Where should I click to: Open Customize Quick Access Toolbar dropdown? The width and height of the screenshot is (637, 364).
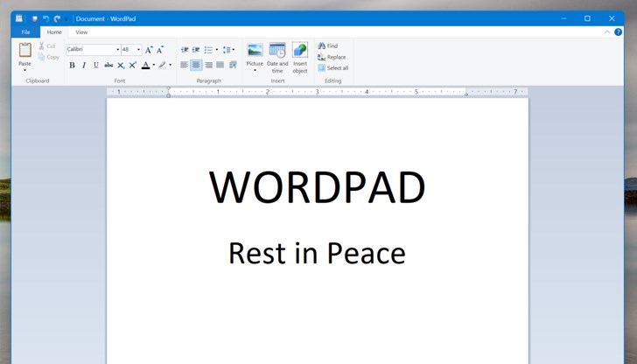(66, 19)
